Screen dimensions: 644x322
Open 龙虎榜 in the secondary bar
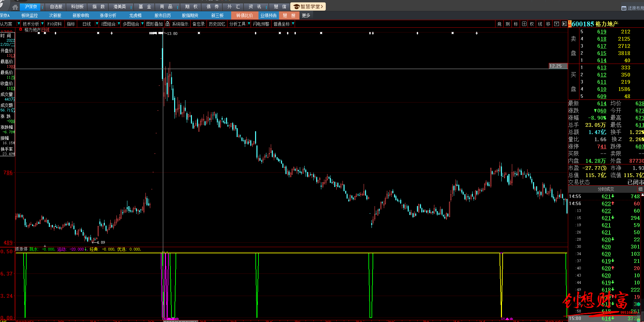pos(135,15)
